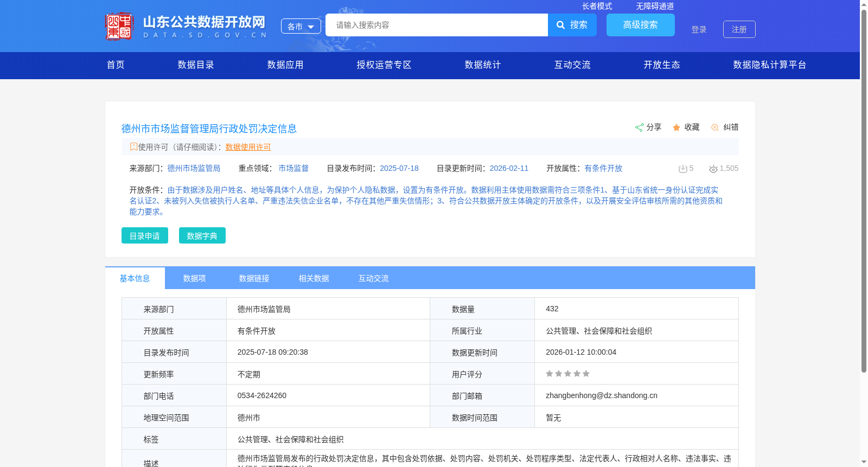Open 开放生态 navigation menu
The image size is (868, 467).
tap(662, 65)
